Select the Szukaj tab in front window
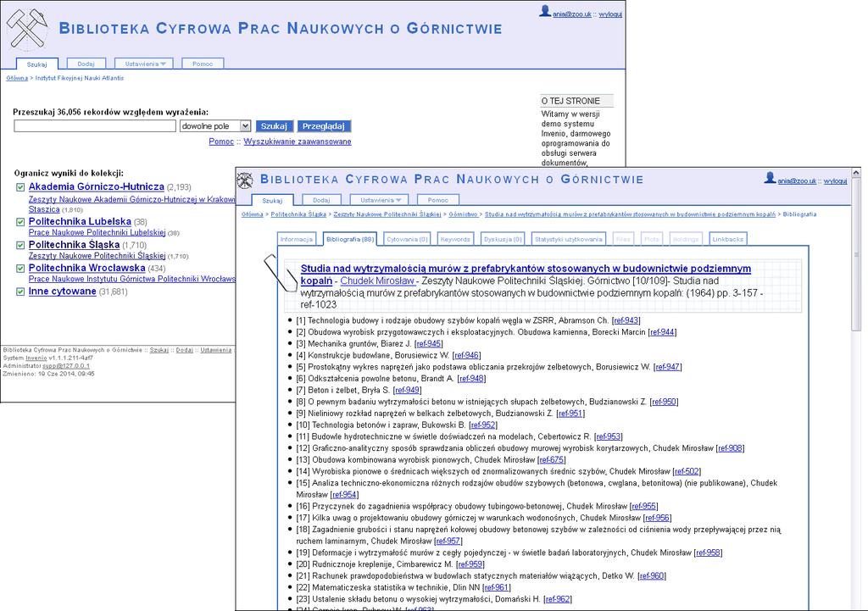Image resolution: width=868 pixels, height=611 pixels. click(272, 200)
